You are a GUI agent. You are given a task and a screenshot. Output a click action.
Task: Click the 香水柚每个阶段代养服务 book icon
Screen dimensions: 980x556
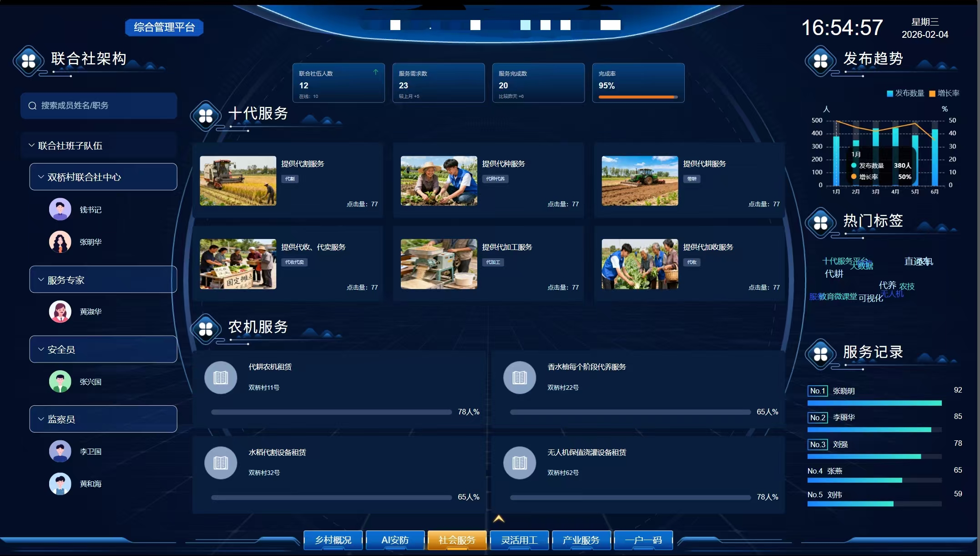click(520, 377)
